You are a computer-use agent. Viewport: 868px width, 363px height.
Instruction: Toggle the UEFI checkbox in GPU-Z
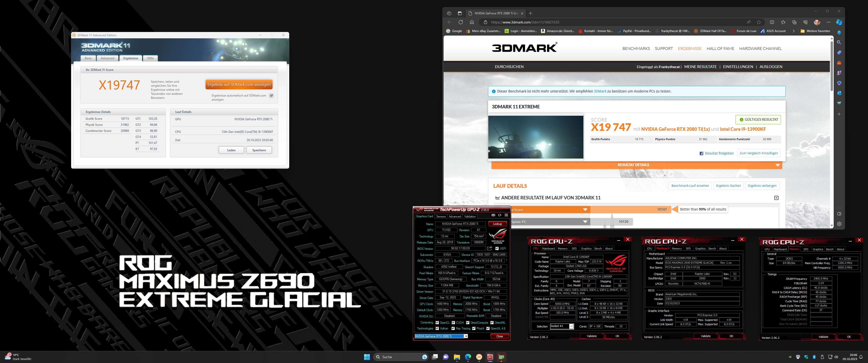tap(497, 249)
